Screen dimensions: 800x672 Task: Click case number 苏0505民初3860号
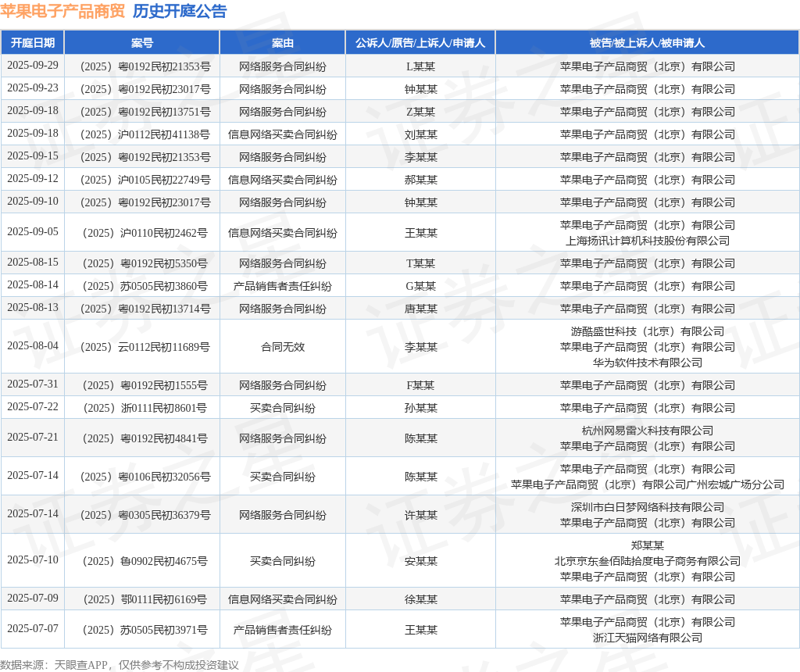point(164,286)
